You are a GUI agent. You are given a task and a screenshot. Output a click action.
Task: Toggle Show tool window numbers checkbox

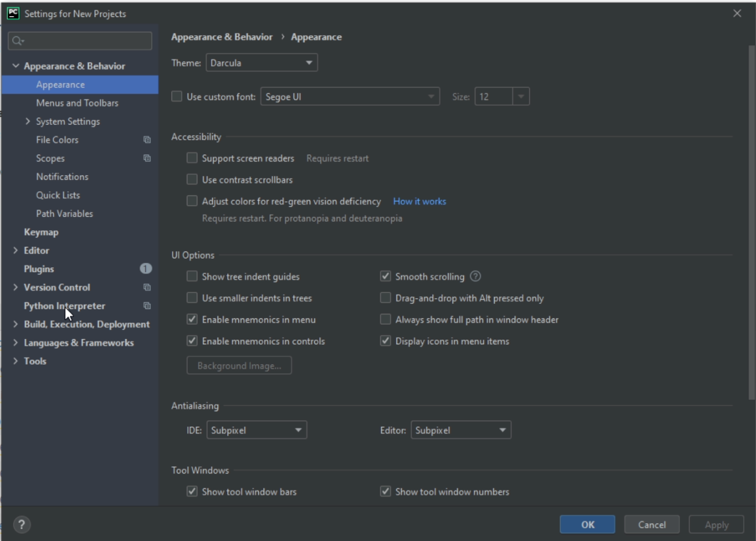[x=385, y=491]
